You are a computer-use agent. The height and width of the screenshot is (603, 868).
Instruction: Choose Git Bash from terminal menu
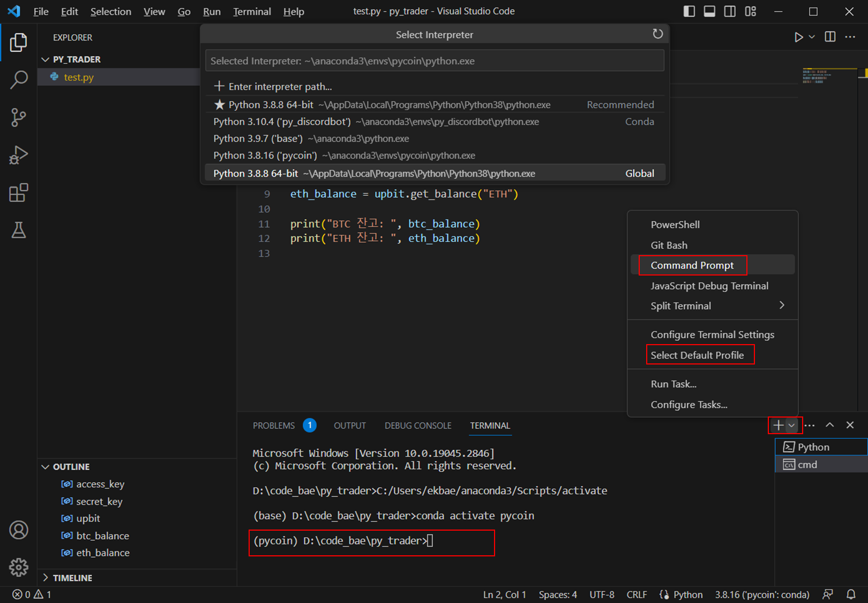point(713,245)
